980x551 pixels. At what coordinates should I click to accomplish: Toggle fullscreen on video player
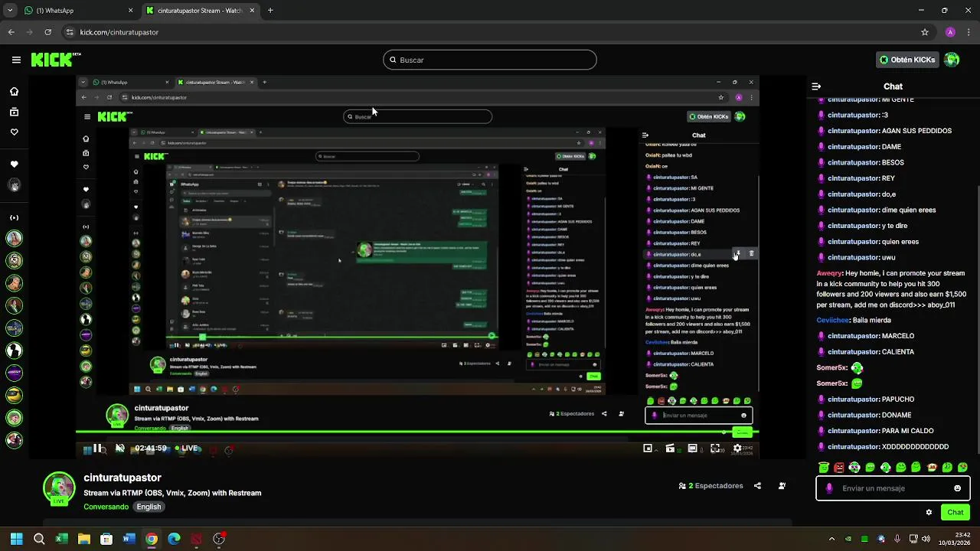pos(715,448)
